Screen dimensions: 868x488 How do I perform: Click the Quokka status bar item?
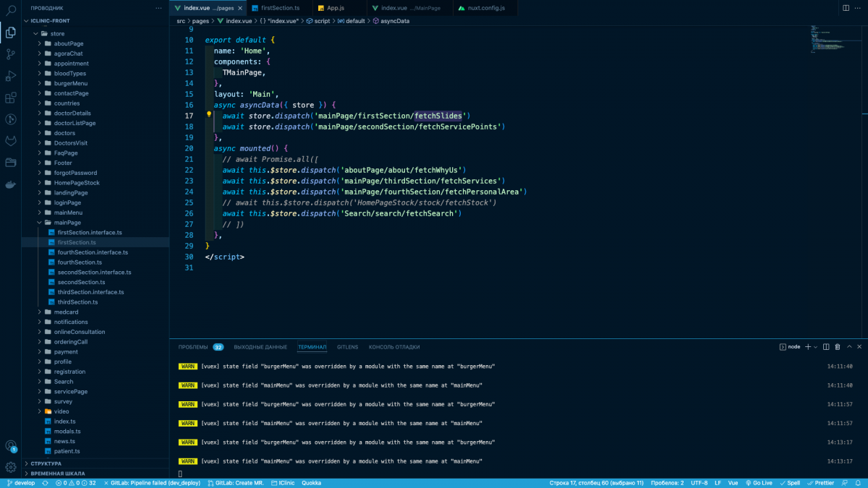pos(311,483)
